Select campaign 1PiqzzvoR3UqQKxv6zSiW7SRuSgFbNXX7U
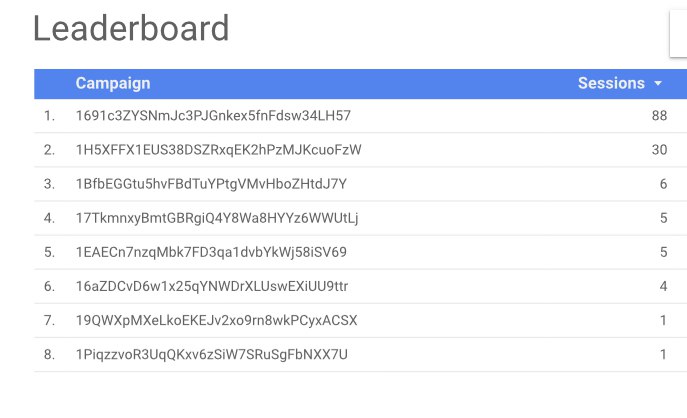Screen dimensions: 687x418 coord(212,354)
